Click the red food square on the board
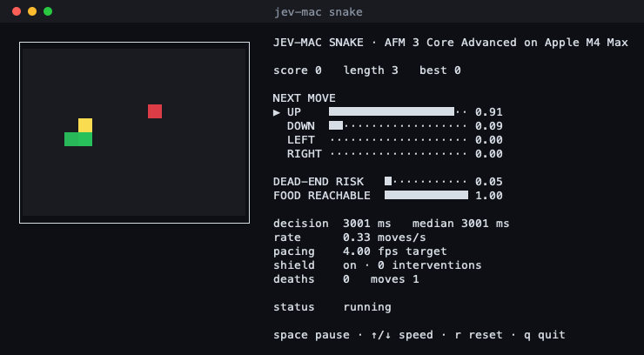This screenshot has height=355, width=644. 155,111
